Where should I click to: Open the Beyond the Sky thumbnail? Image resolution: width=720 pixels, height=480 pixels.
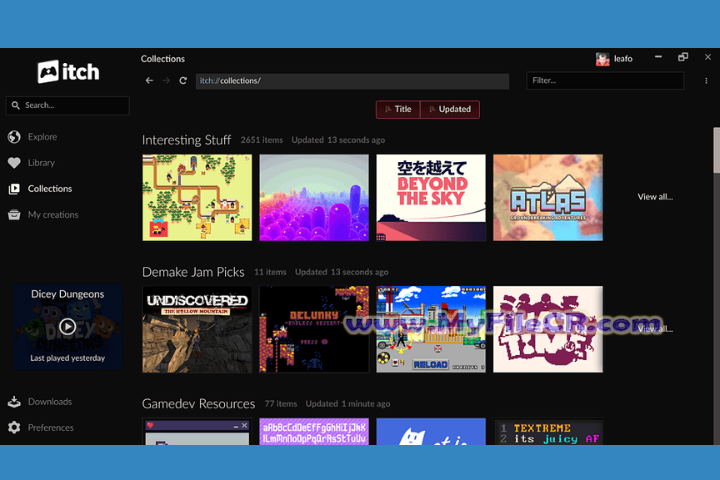(x=431, y=198)
